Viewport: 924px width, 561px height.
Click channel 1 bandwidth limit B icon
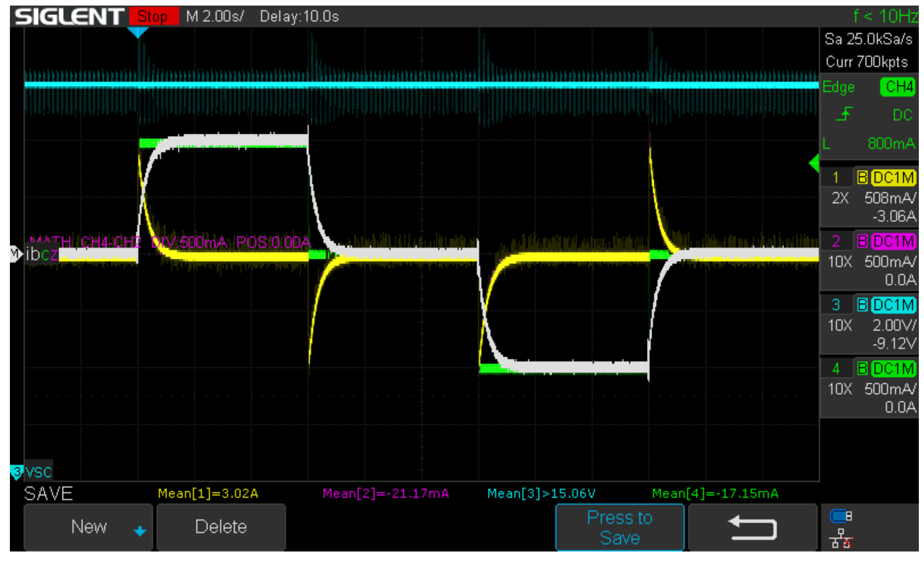(x=862, y=177)
